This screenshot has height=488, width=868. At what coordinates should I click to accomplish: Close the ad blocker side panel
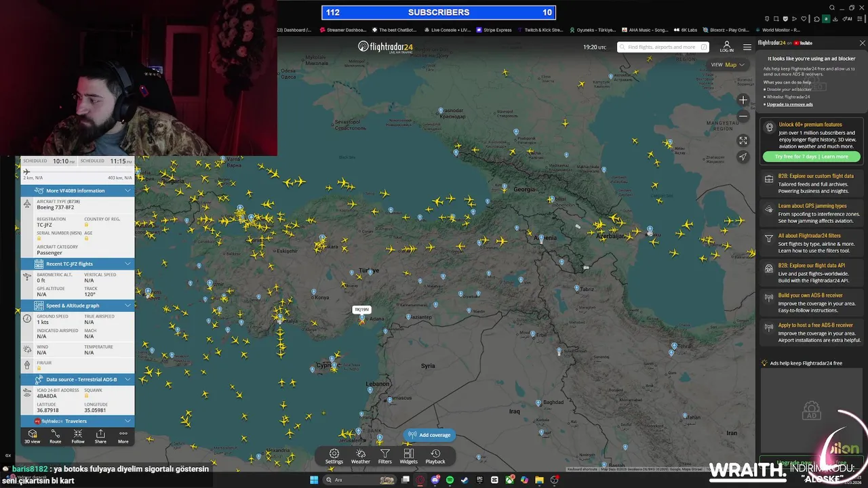coord(862,43)
